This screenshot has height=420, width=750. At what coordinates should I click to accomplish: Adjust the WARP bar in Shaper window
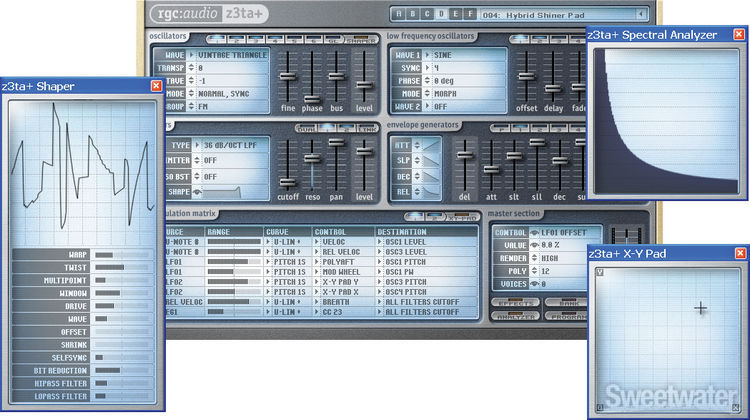pyautogui.click(x=123, y=255)
